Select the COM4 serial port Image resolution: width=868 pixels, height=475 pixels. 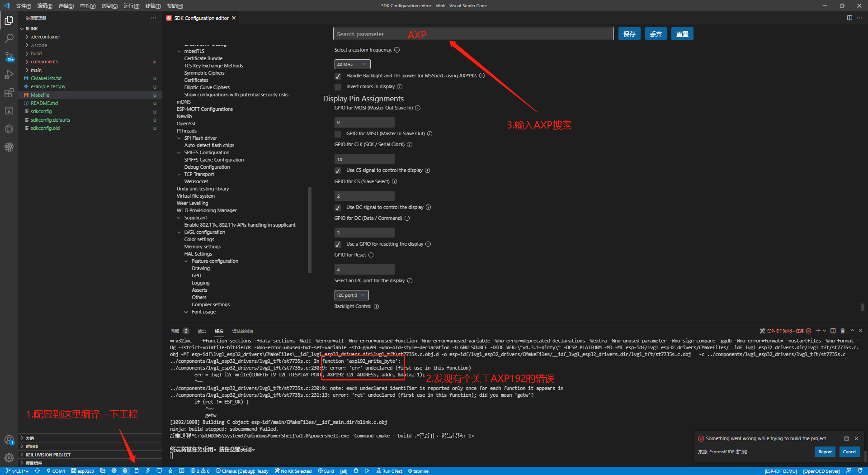(x=56, y=471)
